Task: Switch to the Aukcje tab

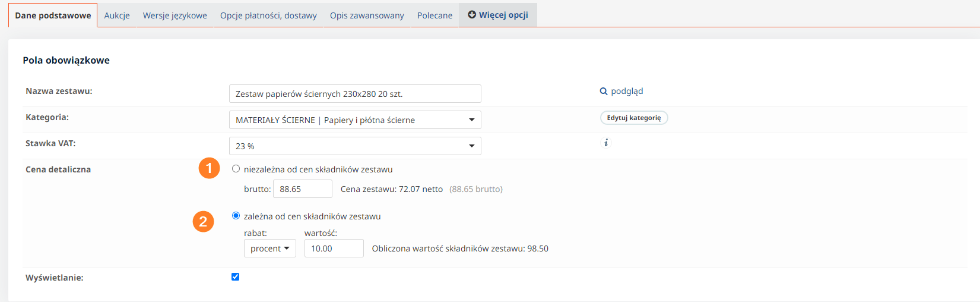Action: [x=117, y=15]
